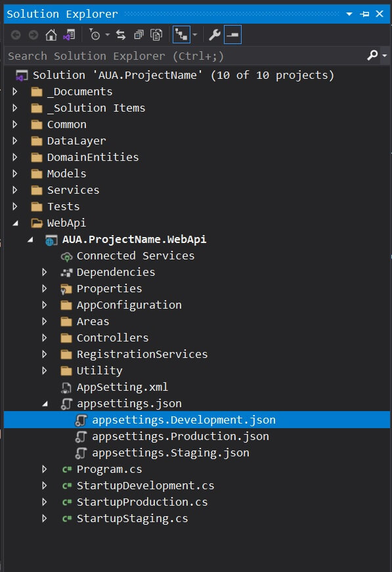Viewport: 392px width, 572px height.
Task: Select StartupStaging.cs file
Action: (133, 518)
